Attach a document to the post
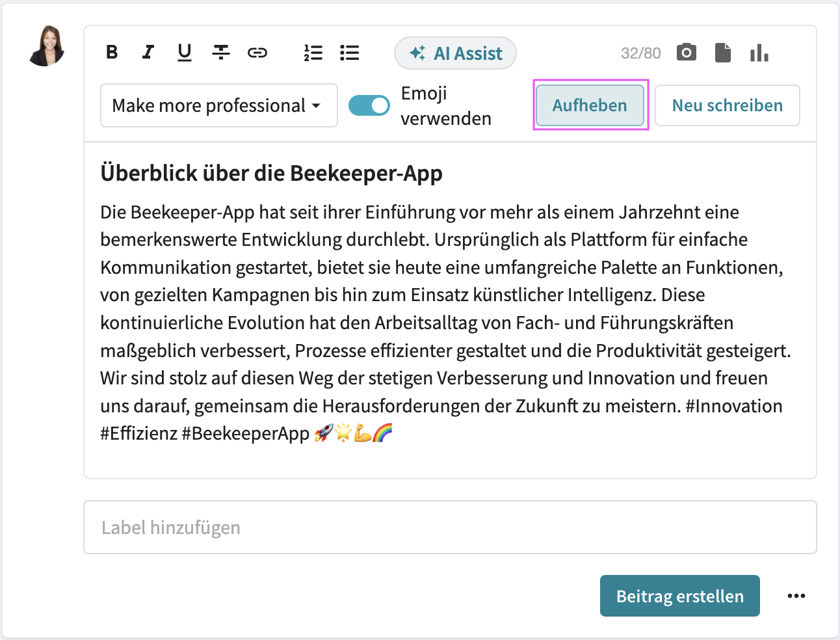Screen dimensions: 840x640 723,53
